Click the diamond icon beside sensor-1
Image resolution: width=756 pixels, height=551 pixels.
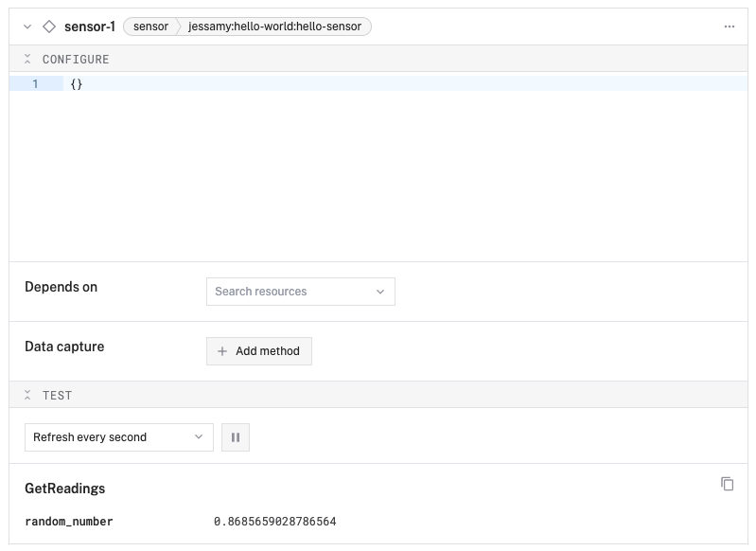point(49,27)
